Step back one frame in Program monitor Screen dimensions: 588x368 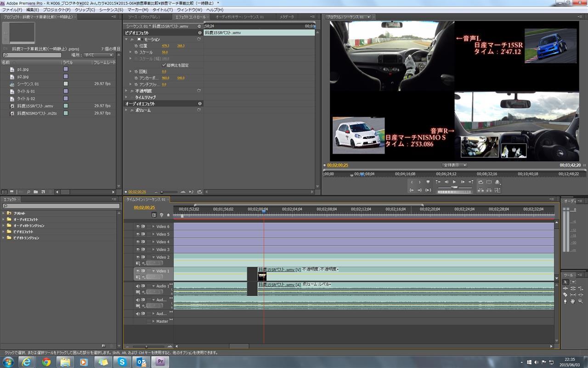pos(447,182)
